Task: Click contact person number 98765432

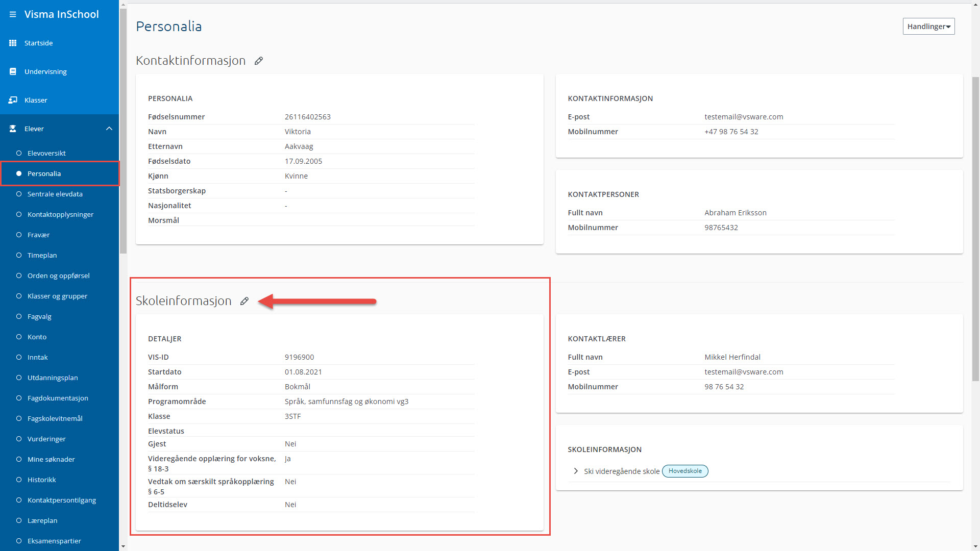Action: click(x=721, y=228)
